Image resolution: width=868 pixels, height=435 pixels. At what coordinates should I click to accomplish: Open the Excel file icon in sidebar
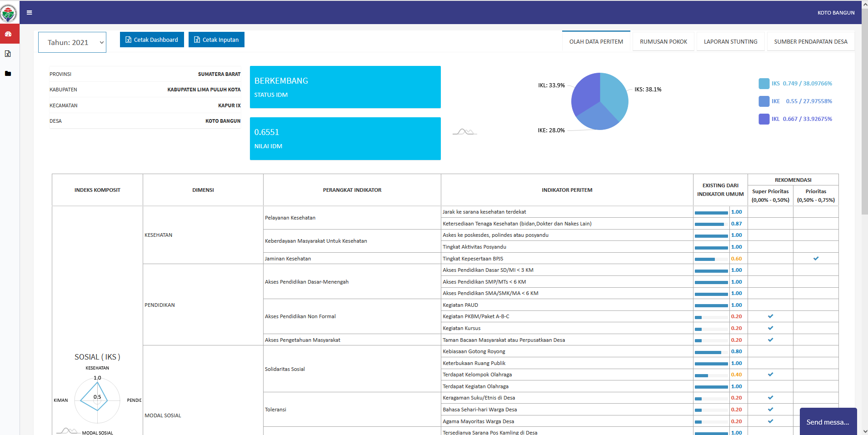(8, 54)
